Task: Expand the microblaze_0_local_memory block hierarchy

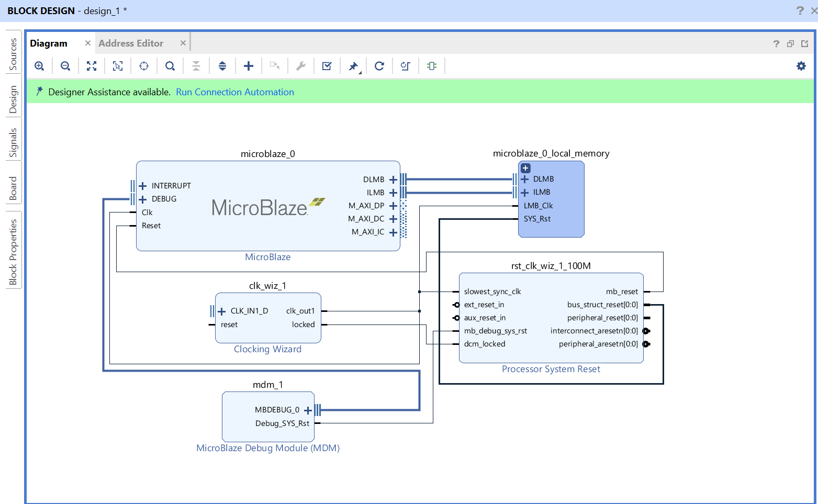Action: tap(526, 169)
